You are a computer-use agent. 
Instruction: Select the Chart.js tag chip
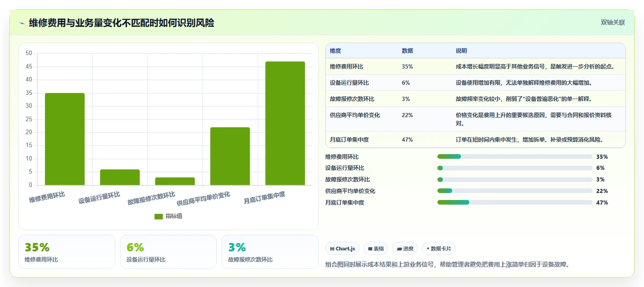point(342,249)
